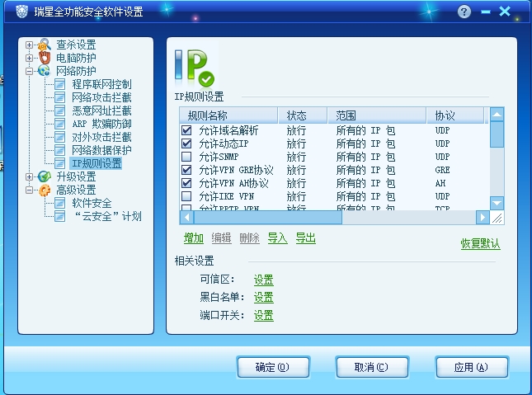Image resolution: width=532 pixels, height=395 pixels.
Task: Click the large IP rules logo
Action: coord(194,68)
